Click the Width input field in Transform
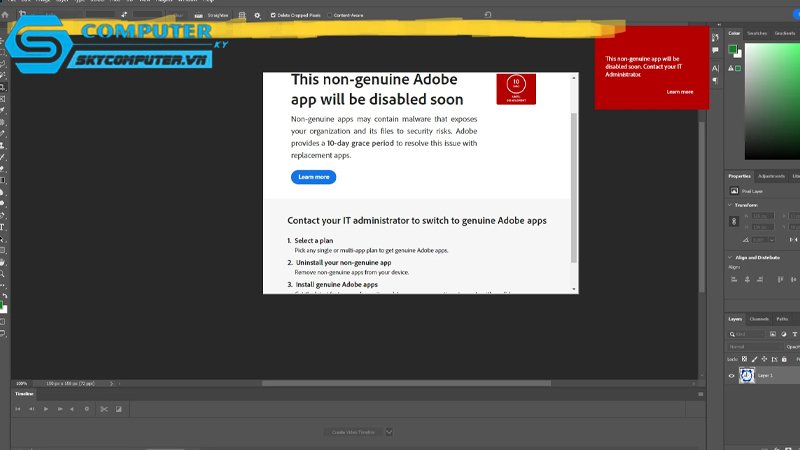 [762, 216]
